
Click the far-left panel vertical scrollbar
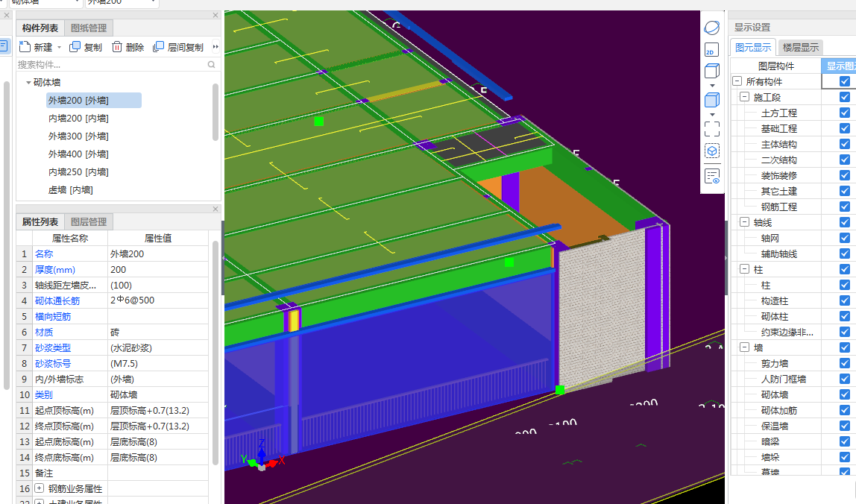click(7, 235)
